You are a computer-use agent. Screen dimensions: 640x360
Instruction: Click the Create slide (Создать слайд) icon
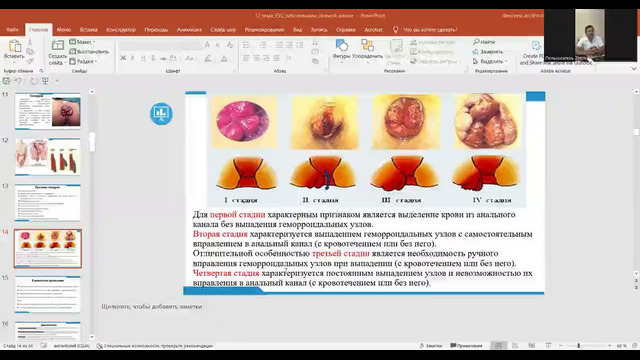58,46
